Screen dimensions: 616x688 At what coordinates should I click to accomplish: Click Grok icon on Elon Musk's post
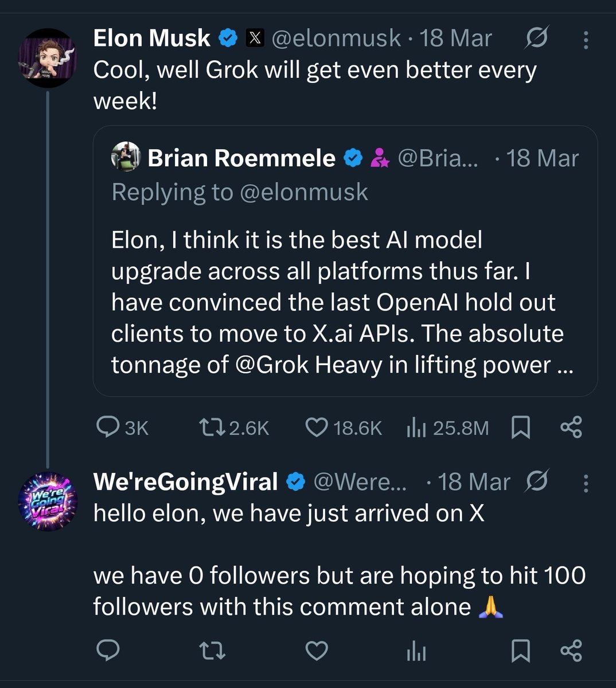(537, 38)
